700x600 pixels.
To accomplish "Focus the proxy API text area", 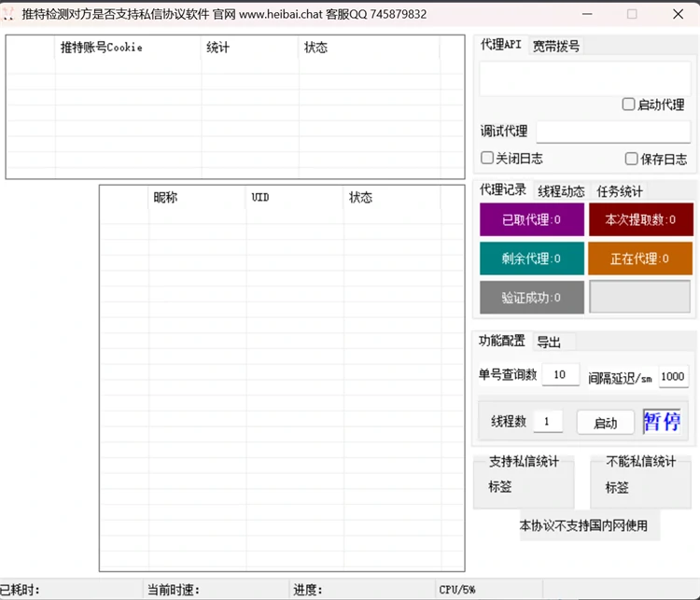I will coord(585,78).
